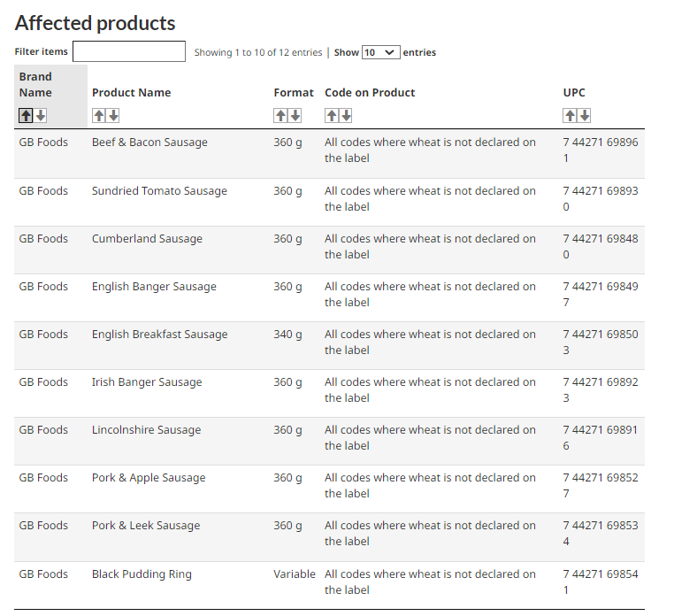Open the Show entries dropdown
The image size is (697, 616).
pos(381,52)
